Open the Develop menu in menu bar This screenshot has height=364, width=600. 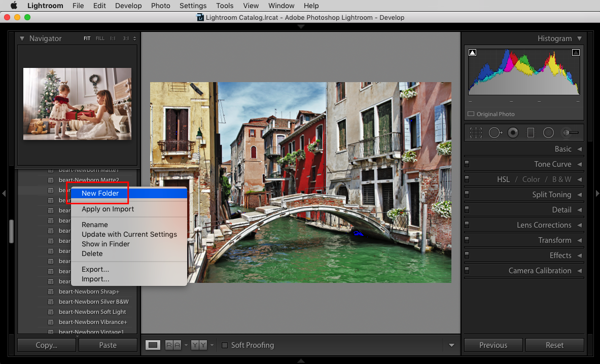128,6
